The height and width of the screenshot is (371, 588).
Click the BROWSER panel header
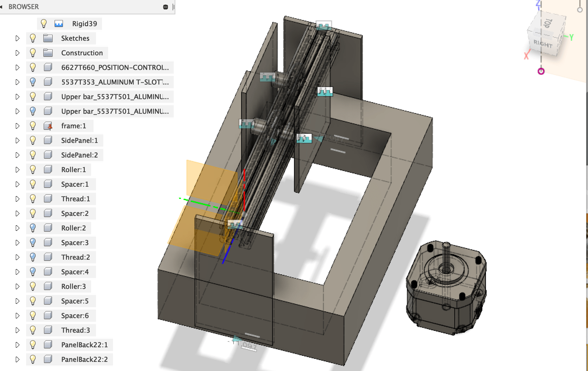tap(24, 7)
